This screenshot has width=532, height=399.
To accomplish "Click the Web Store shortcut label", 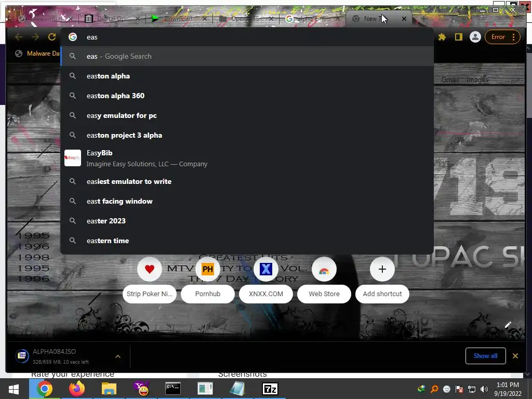I will tap(324, 294).
